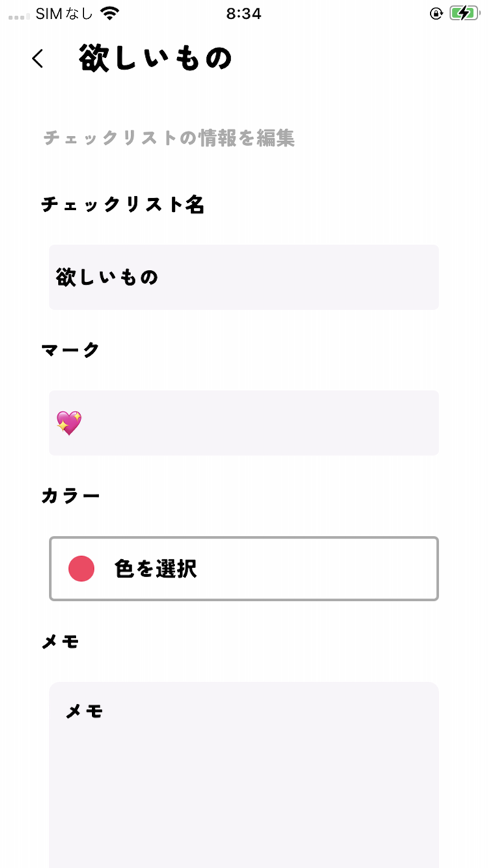The height and width of the screenshot is (868, 488).
Task: Focus the マーク emoji input field
Action: tap(244, 423)
